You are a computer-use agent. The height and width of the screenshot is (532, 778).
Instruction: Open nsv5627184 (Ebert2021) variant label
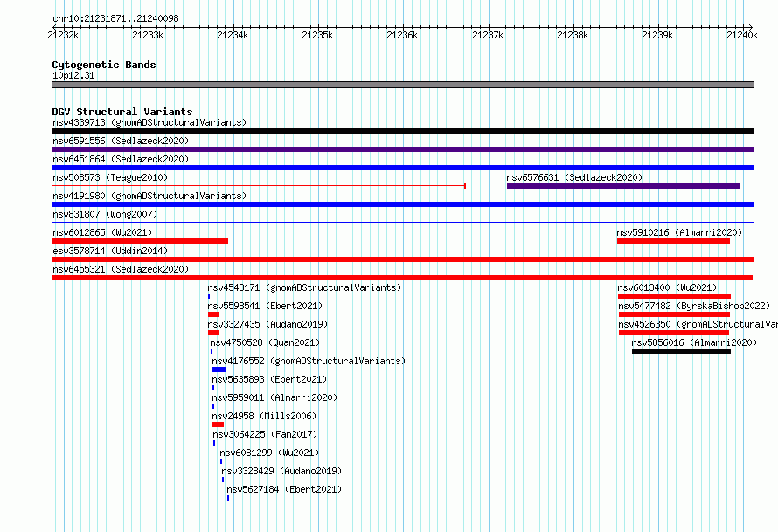pyautogui.click(x=284, y=489)
